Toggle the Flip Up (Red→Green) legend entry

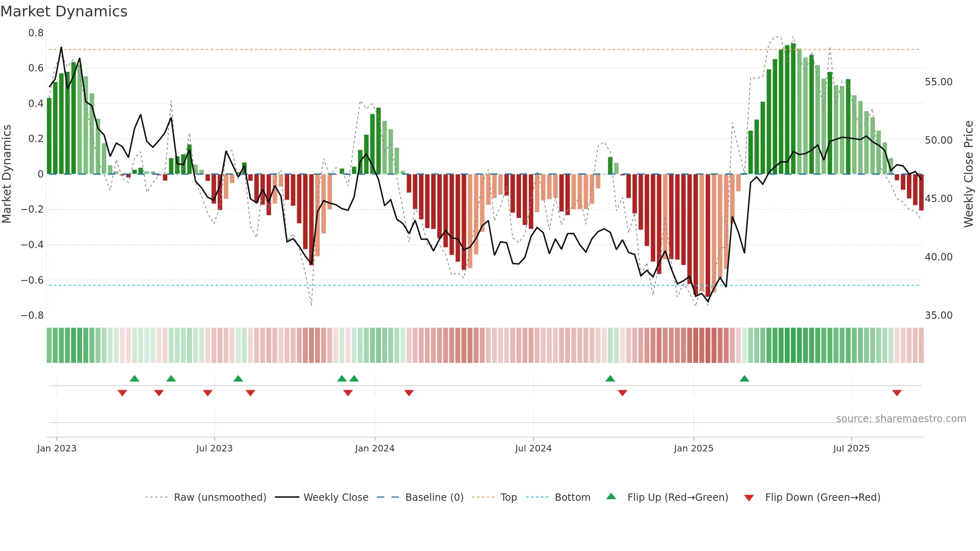667,497
